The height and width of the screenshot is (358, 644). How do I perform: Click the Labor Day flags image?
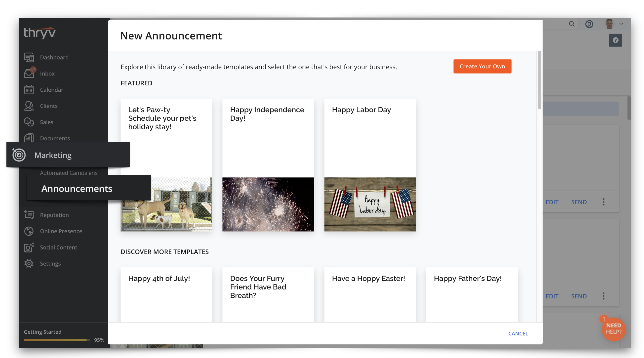point(370,204)
